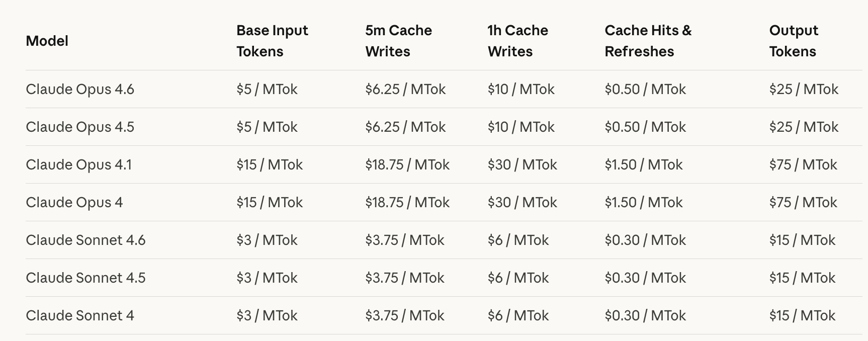
Task: Click the Claude Sonnet 4.5 model name
Action: (x=85, y=278)
